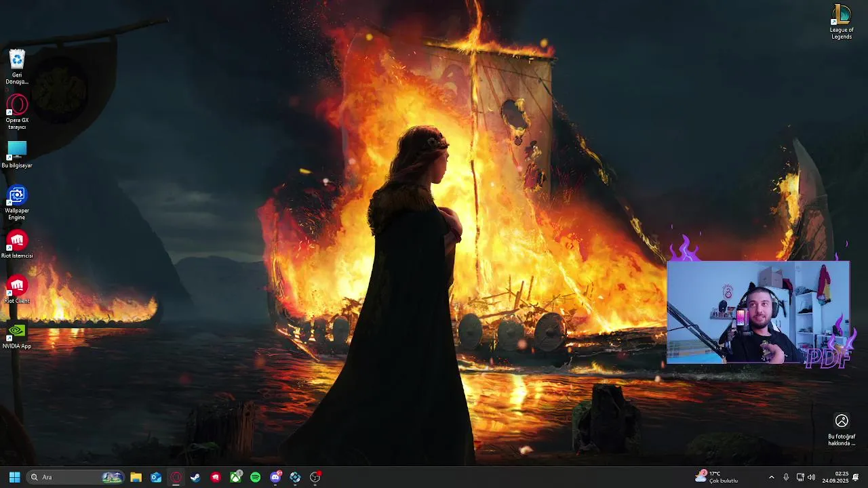Select the Opera GX tarayıcı desktop shortcut
This screenshot has height=488, width=868.
tap(17, 112)
